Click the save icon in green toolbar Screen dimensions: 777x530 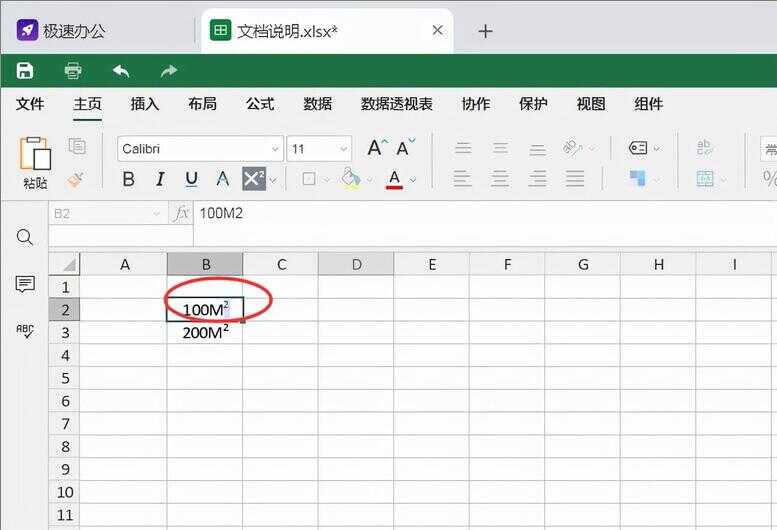(x=25, y=70)
